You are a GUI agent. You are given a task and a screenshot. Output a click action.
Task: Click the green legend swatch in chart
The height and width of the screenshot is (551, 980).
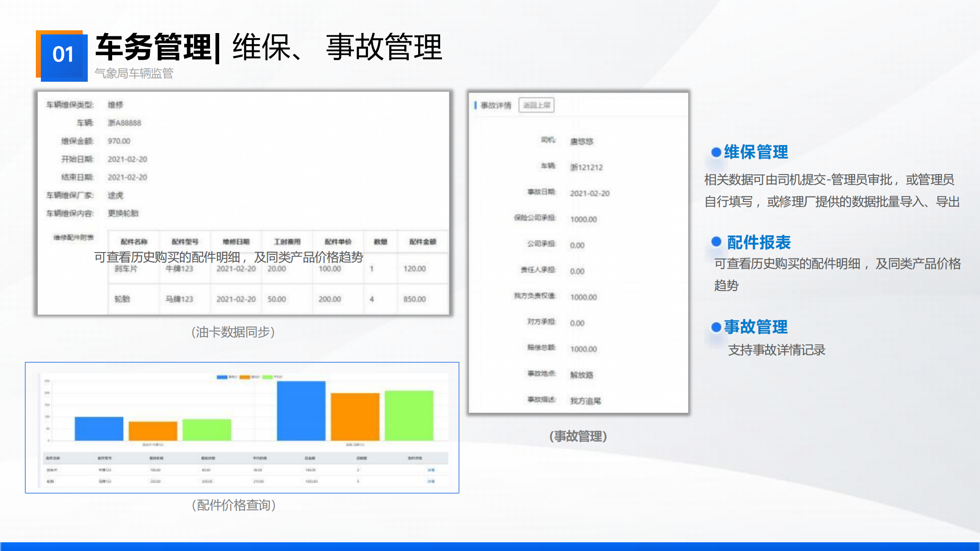pos(267,377)
